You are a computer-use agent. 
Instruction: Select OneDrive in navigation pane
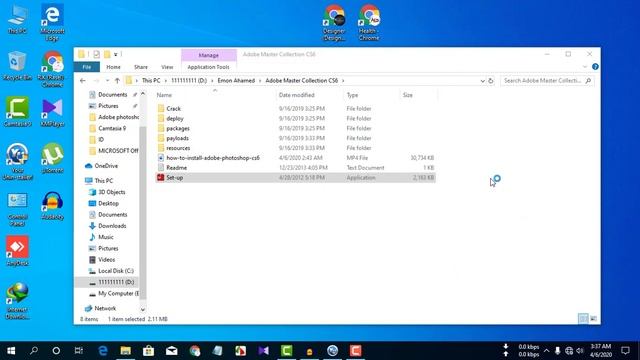click(x=106, y=166)
